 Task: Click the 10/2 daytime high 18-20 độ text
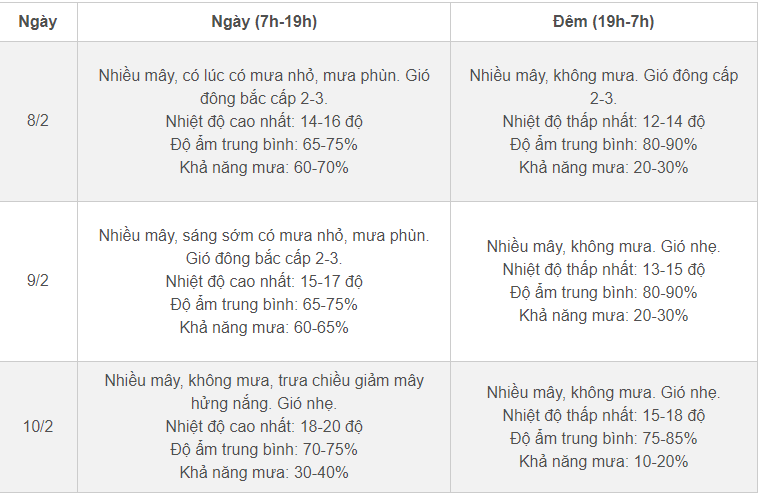[x=264, y=427]
